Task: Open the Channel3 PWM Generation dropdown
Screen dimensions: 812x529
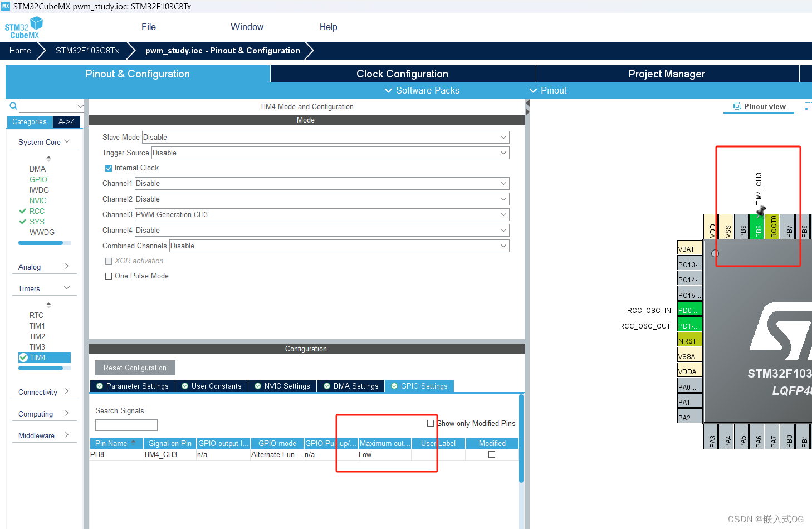Action: (x=322, y=214)
